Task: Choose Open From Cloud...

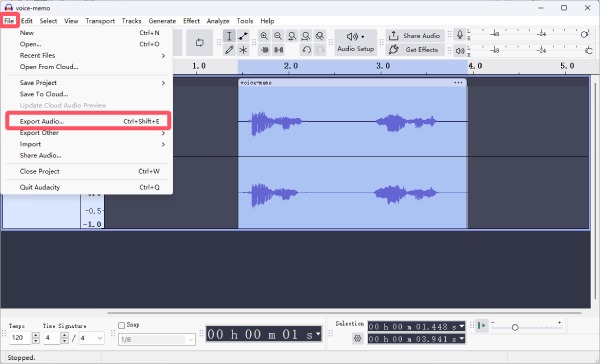Action: click(x=88, y=67)
